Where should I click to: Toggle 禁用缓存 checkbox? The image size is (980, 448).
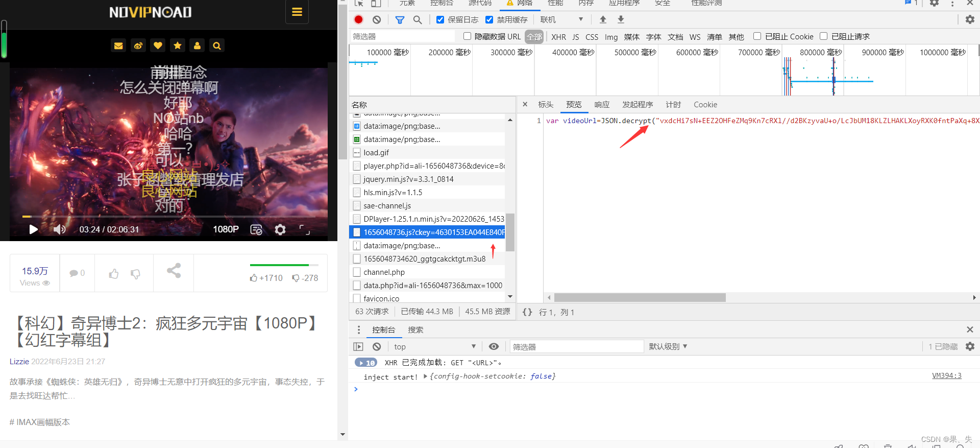pyautogui.click(x=489, y=19)
